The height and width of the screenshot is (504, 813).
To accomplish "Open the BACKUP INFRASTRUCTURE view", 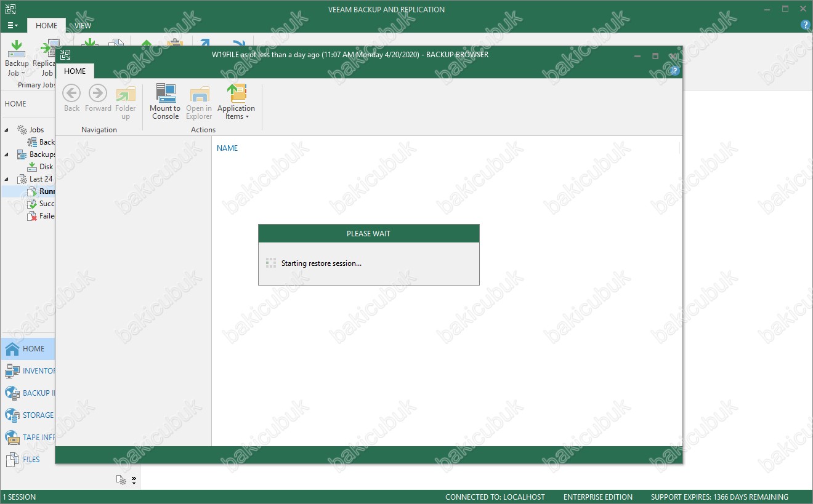I will [28, 393].
